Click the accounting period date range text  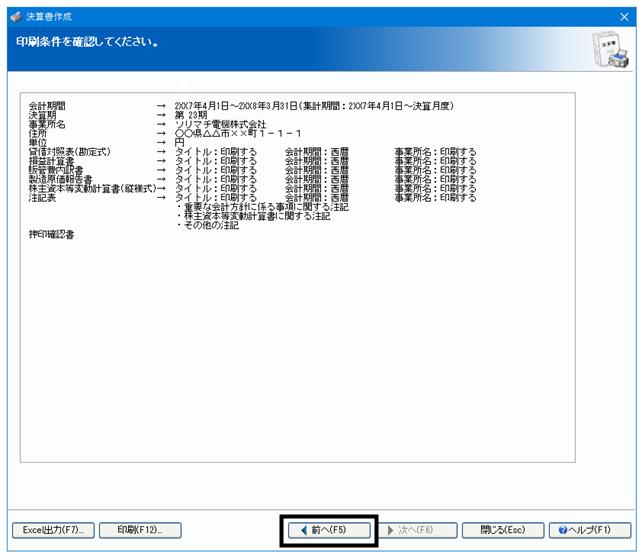tap(314, 106)
